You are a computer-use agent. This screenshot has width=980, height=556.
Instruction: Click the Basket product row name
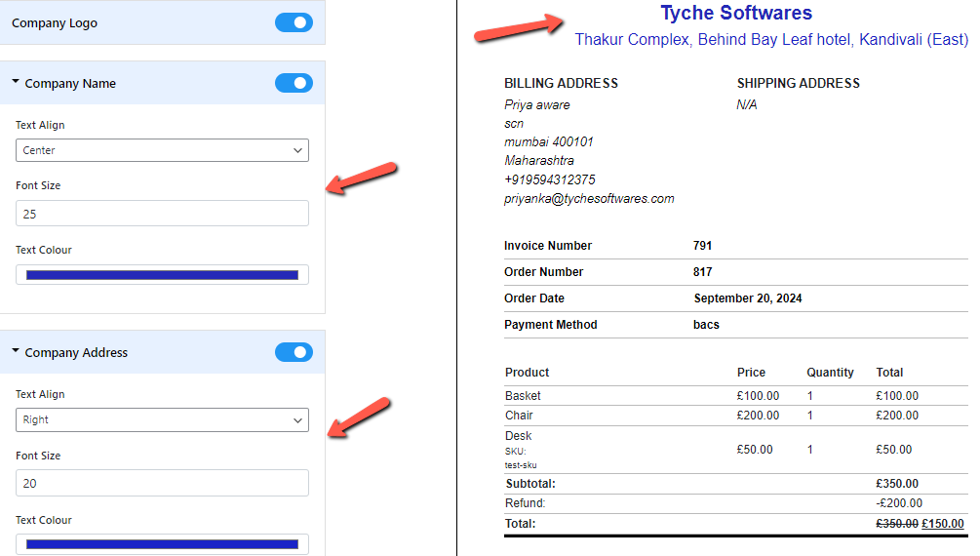point(523,396)
